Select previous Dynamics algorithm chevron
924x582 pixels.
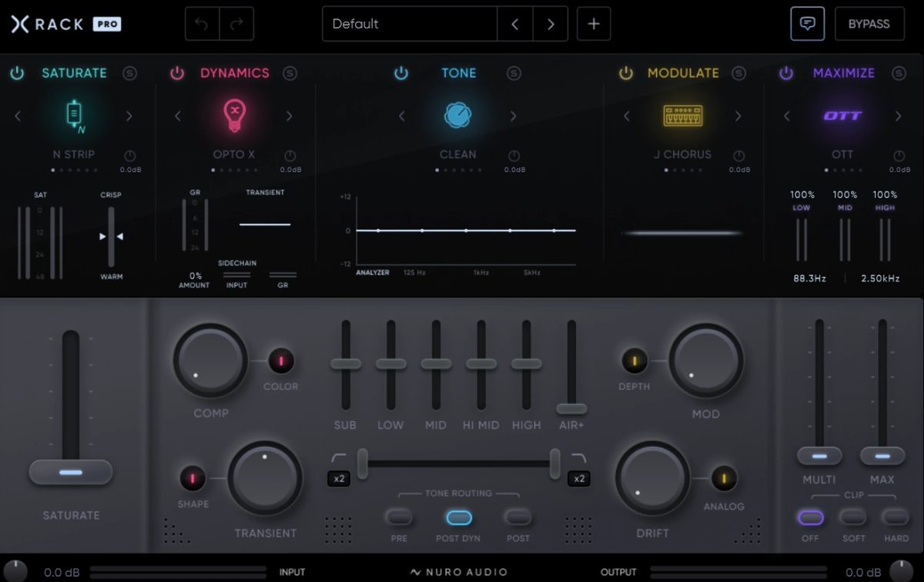tap(178, 116)
